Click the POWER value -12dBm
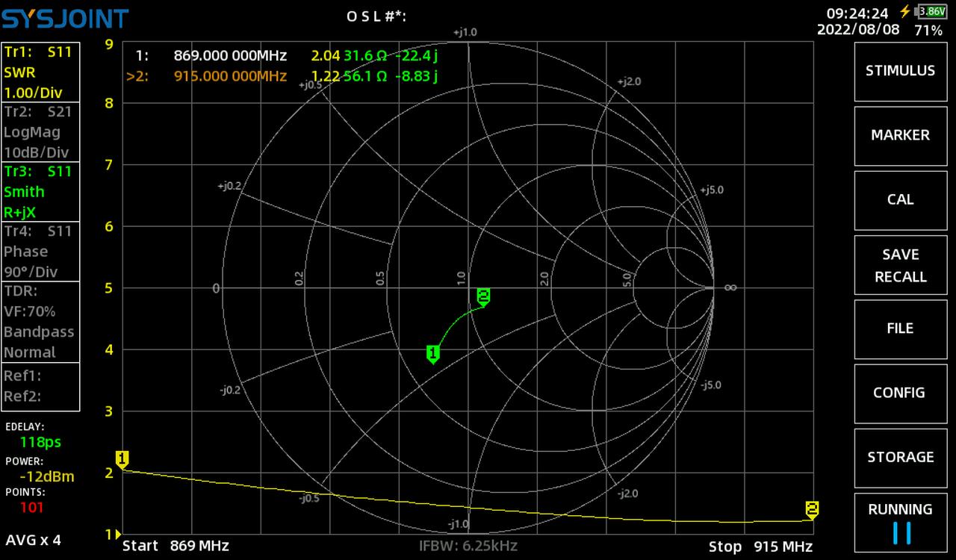This screenshot has width=956, height=560. click(x=46, y=476)
